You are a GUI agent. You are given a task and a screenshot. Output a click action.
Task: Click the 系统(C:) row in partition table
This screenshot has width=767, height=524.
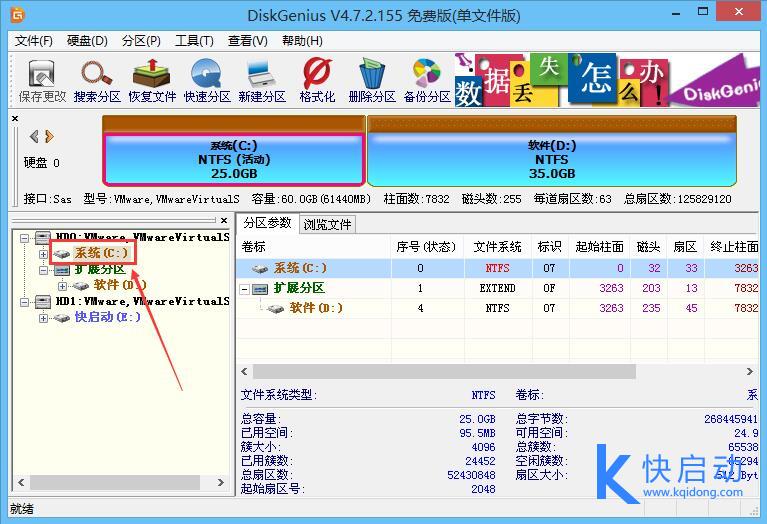(498, 268)
